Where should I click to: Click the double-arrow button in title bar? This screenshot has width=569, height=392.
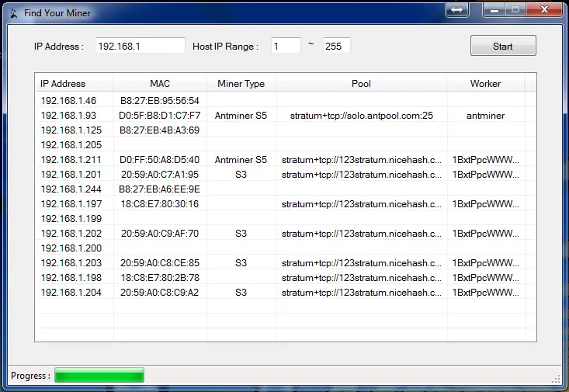coord(456,10)
